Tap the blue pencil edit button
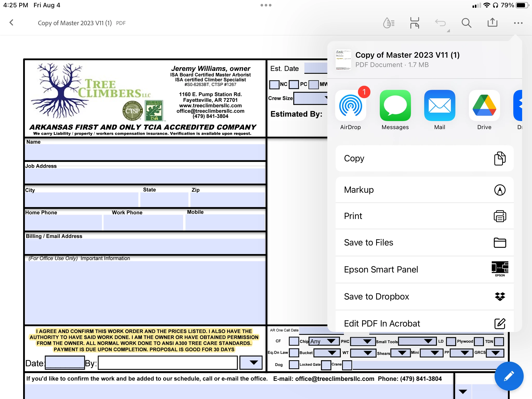The width and height of the screenshot is (532, 399). [x=509, y=376]
